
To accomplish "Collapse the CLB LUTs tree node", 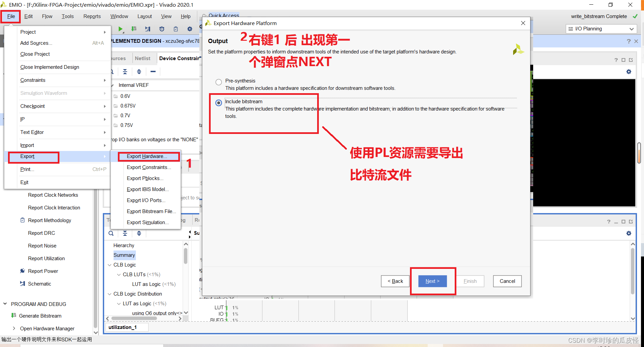I will 119,275.
